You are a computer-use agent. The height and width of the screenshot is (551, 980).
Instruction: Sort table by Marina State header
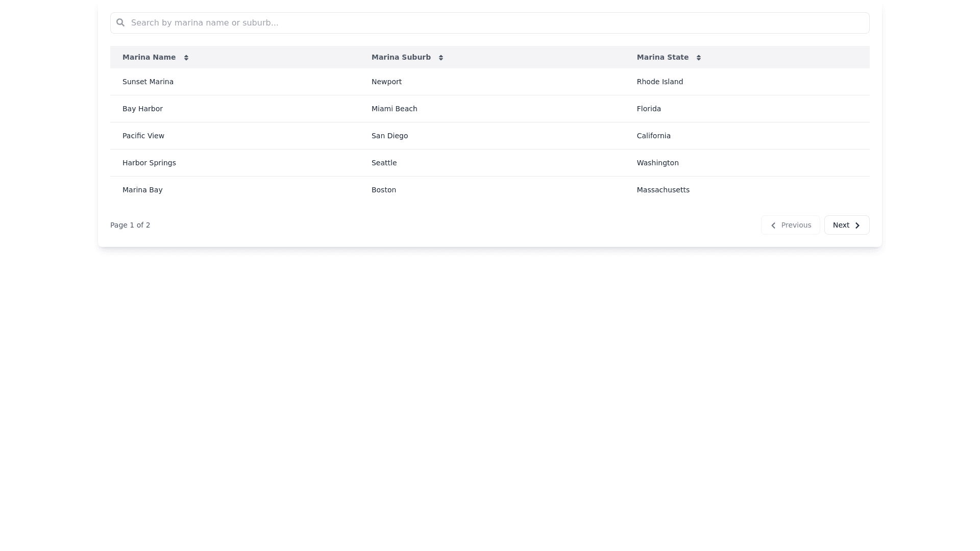663,57
